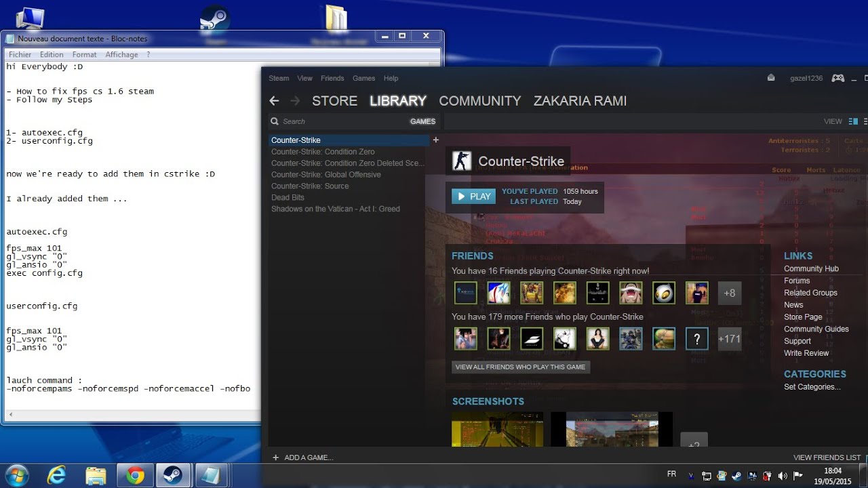Open the Help menu in Steam
Viewport: 868px width, 488px height.
[391, 78]
